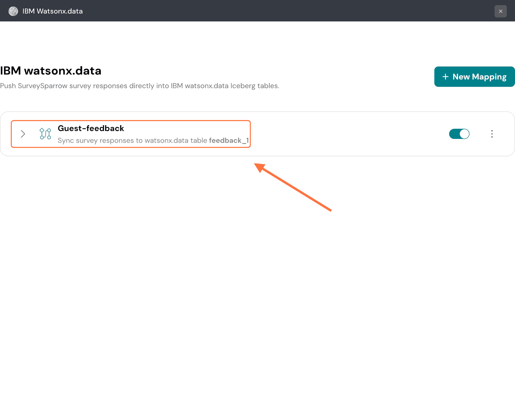Select the Guest-feedback mapping title
Viewport: 515px width, 420px height.
[x=91, y=128]
